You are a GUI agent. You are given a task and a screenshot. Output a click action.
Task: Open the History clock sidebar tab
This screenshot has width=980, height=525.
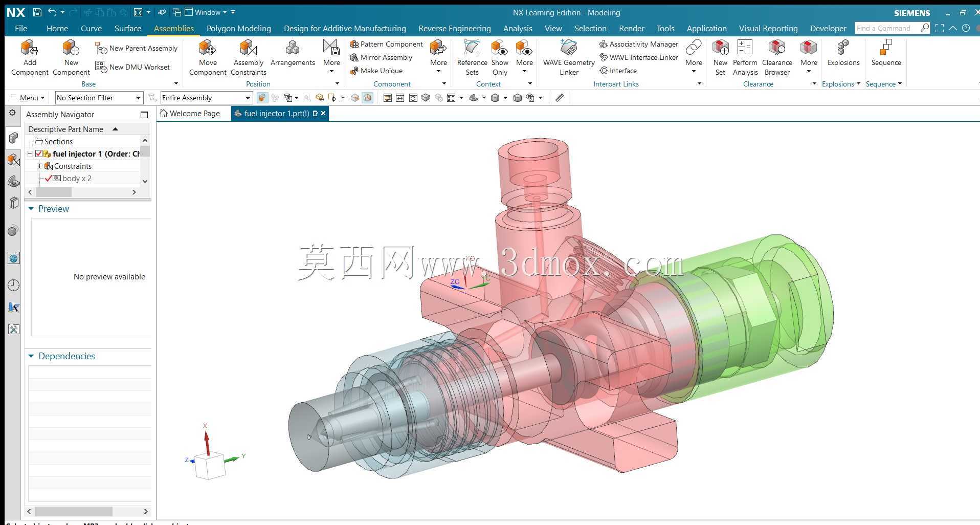click(14, 285)
